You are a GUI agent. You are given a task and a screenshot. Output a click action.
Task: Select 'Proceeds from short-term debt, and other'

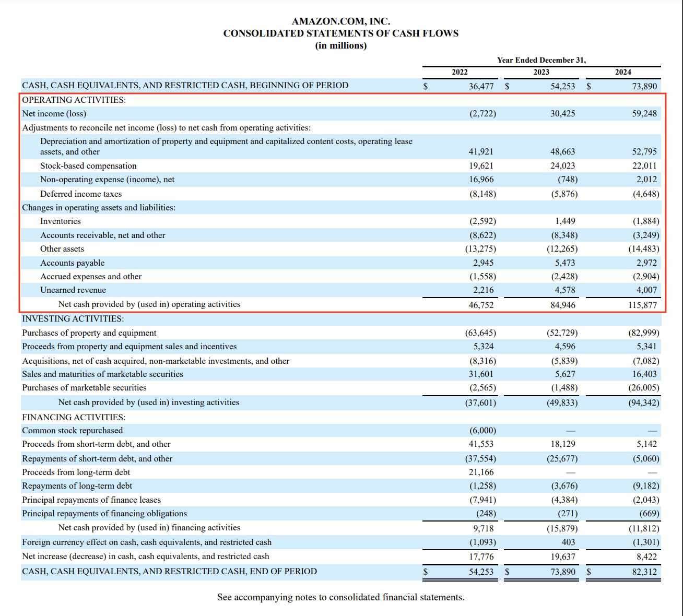click(96, 444)
